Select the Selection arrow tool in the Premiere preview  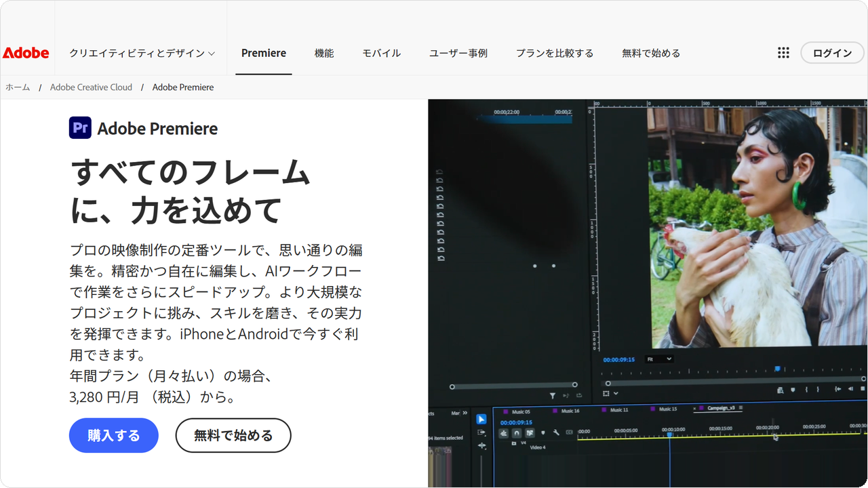[481, 419]
